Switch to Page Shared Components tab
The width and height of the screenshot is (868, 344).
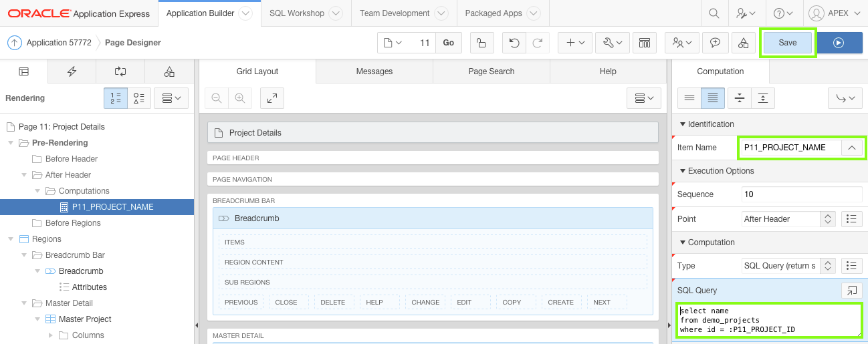169,71
